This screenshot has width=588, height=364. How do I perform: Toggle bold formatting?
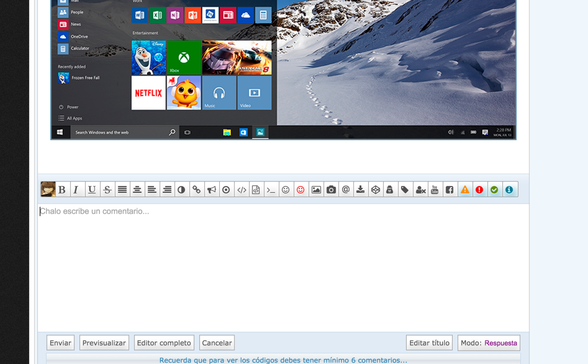62,190
